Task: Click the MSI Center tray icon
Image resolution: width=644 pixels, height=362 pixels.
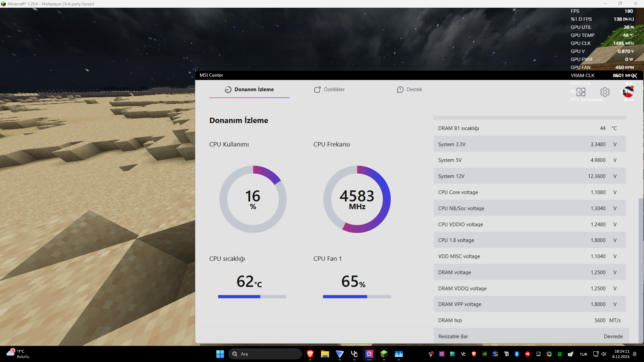Action: [x=442, y=354]
